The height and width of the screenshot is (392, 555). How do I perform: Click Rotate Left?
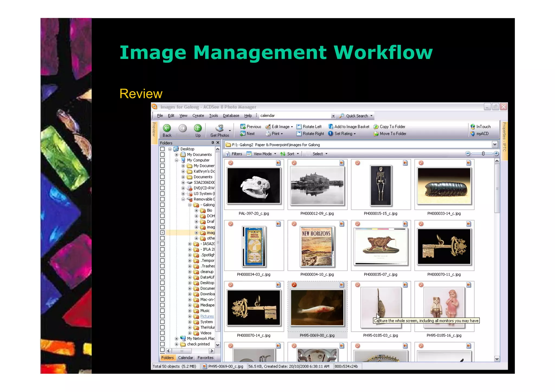309,126
